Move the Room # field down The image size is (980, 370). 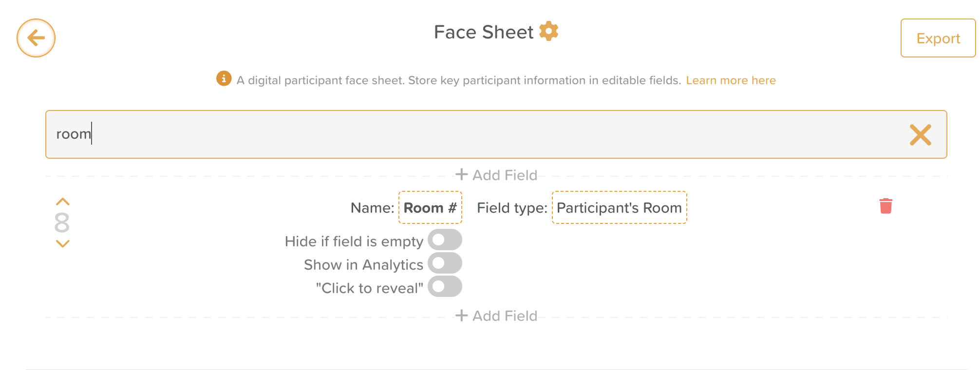coord(63,243)
